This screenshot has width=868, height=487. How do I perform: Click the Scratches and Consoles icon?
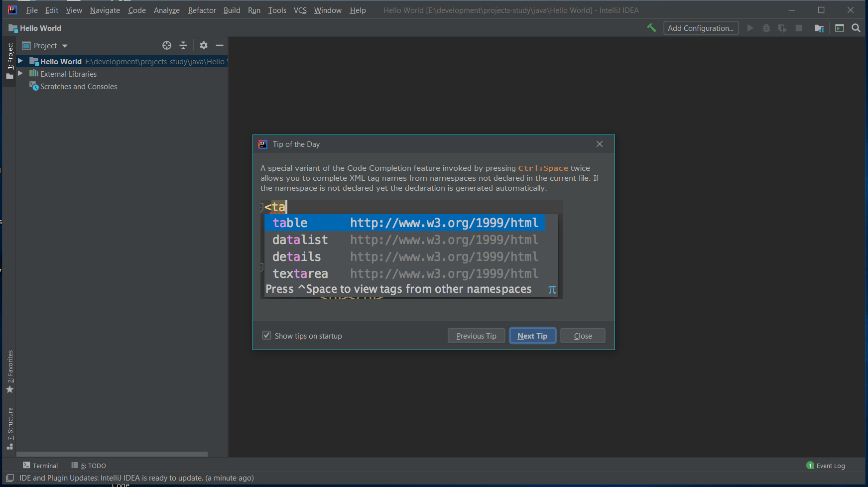tap(34, 86)
